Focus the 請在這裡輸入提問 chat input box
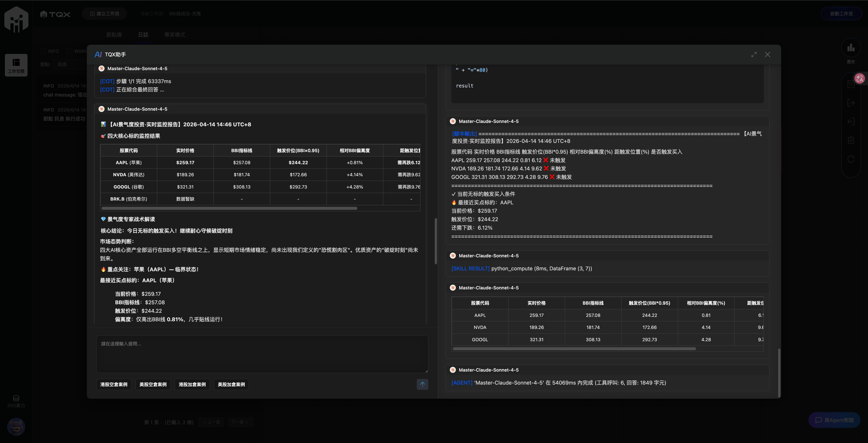The image size is (868, 443). [x=262, y=354]
